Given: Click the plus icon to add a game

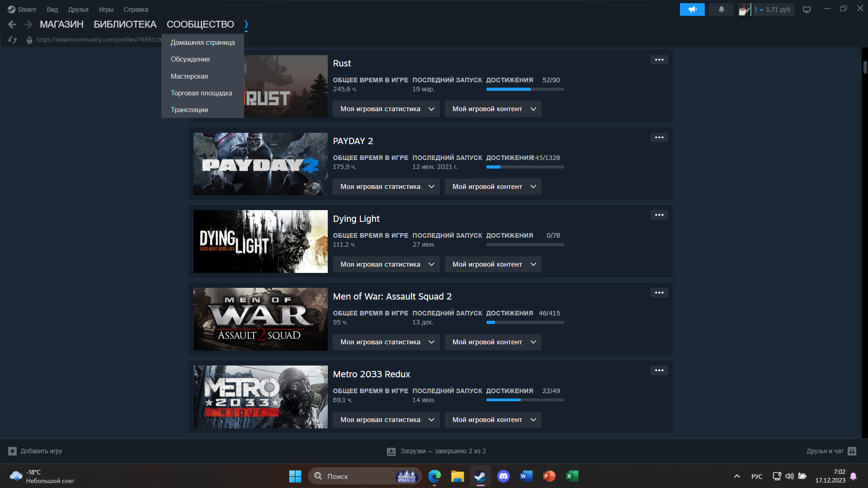Looking at the screenshot, I should tap(12, 451).
